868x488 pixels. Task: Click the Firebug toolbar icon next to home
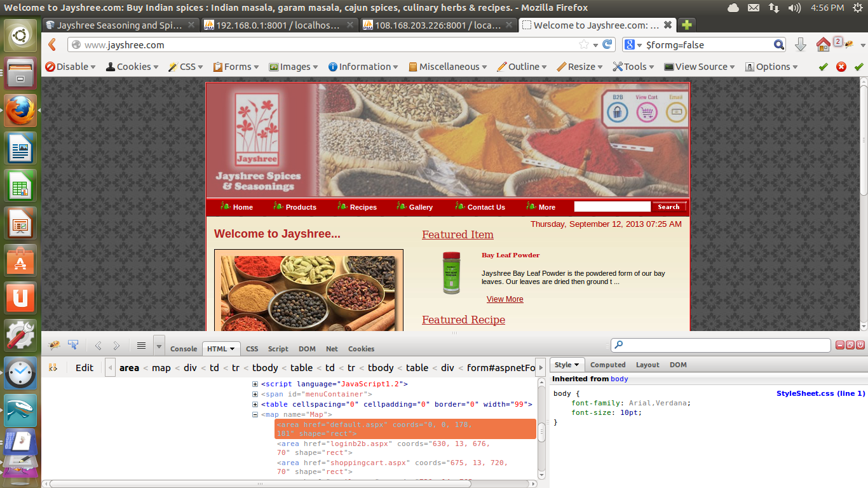pos(848,44)
